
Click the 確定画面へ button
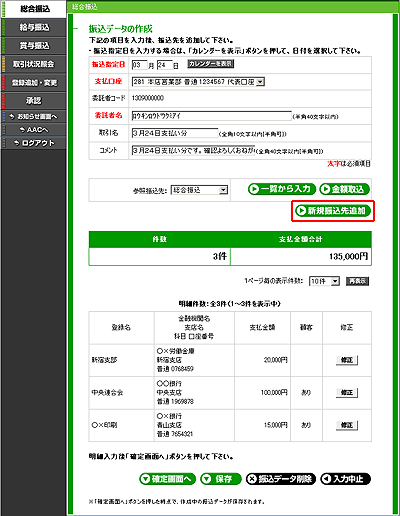(x=167, y=479)
